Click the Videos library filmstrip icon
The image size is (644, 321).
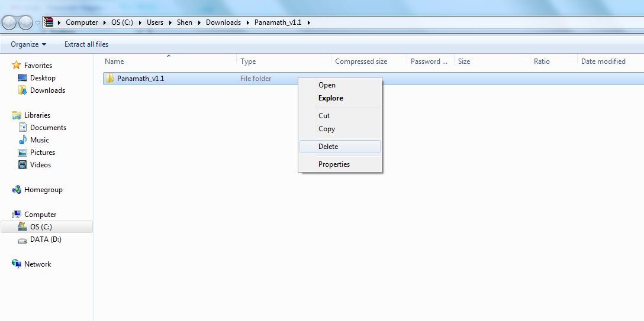pos(22,165)
